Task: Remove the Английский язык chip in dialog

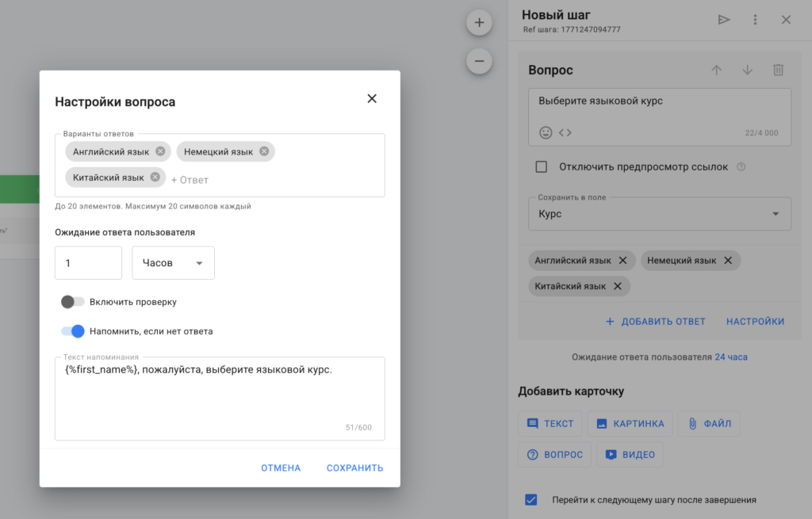Action: [161, 151]
